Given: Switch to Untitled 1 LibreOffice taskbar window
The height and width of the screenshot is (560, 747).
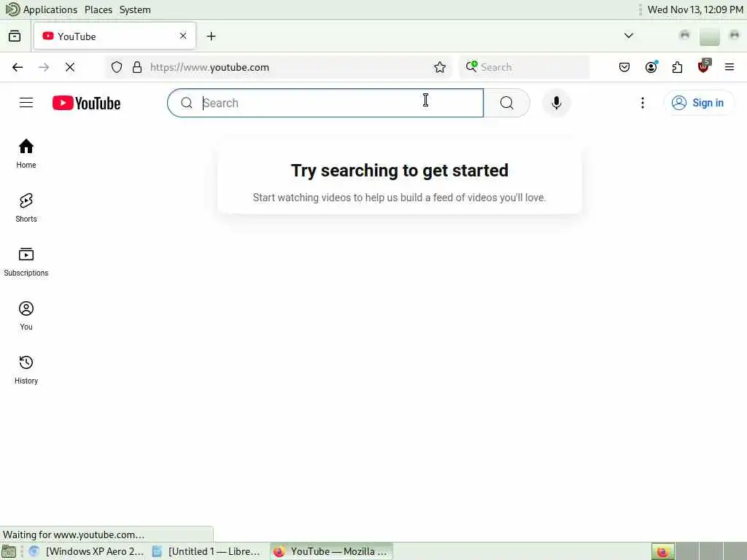Looking at the screenshot, I should point(206,551).
